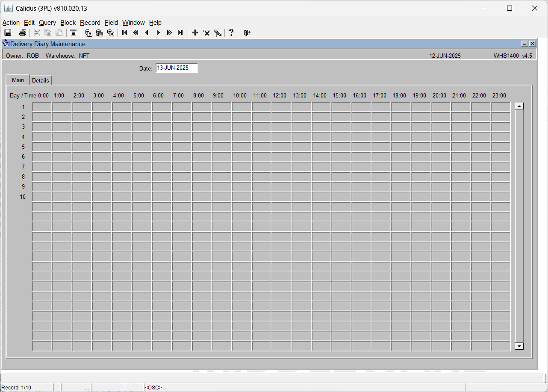The height and width of the screenshot is (392, 548).
Task: Click the Exit door icon in the toolbar
Action: coord(247,33)
